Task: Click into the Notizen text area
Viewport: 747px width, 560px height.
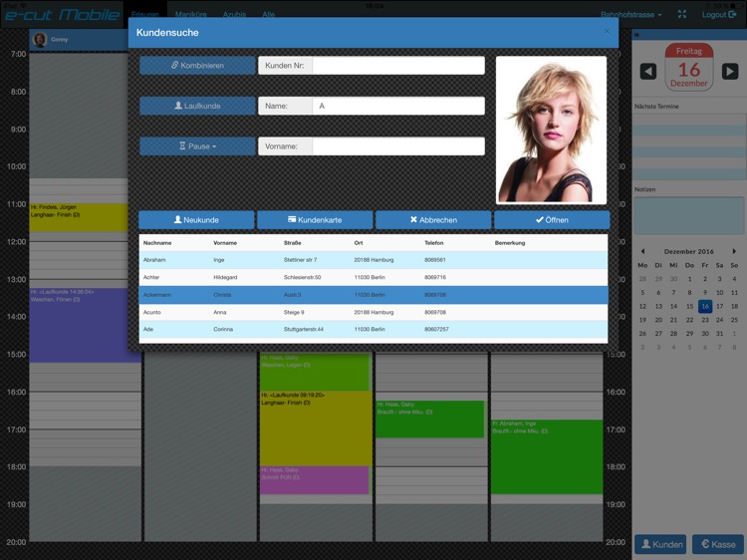Action: [689, 215]
